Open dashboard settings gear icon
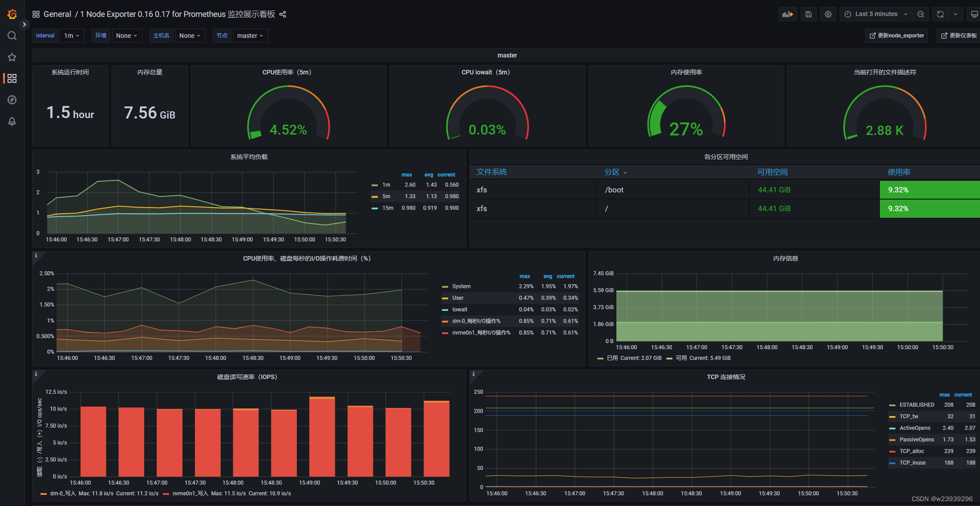Screen dimensions: 980x506 tap(828, 14)
